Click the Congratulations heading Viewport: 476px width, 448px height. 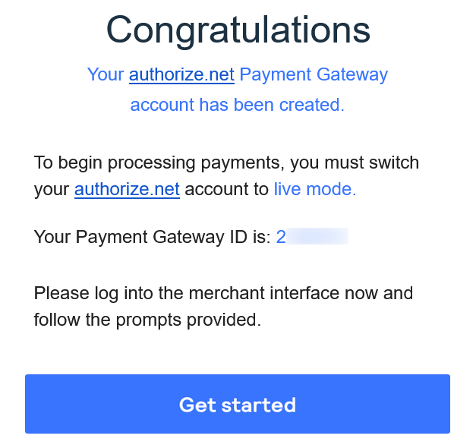pos(238,30)
